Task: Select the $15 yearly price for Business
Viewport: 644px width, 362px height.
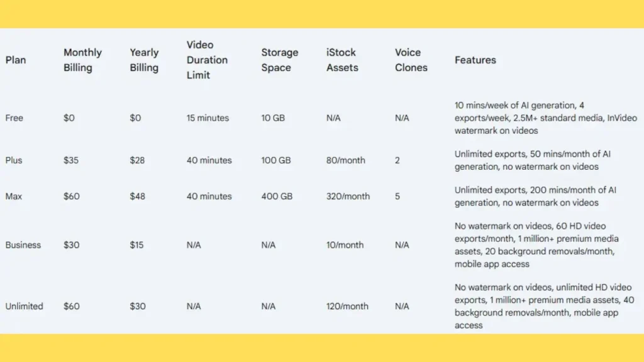Action: pos(138,245)
